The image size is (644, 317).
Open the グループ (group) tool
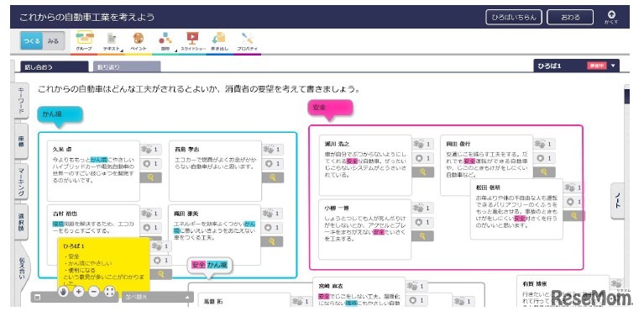pos(84,41)
